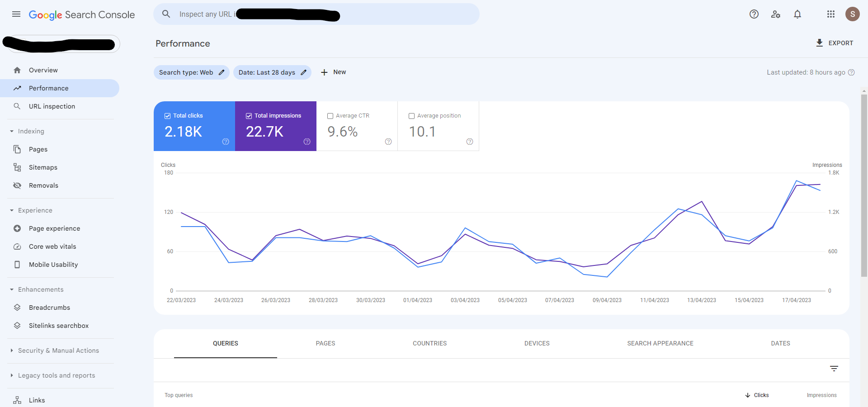868x407 pixels.
Task: Click the pencil icon on Search type filter
Action: tap(222, 72)
